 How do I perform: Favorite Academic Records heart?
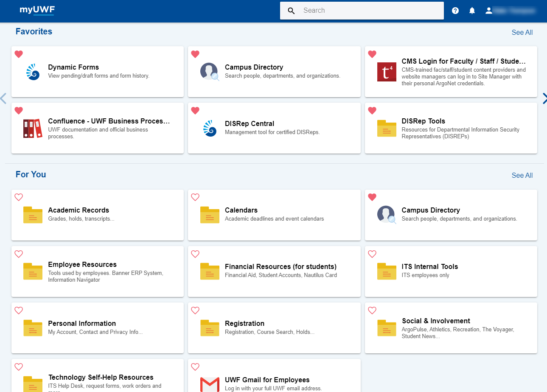(19, 197)
